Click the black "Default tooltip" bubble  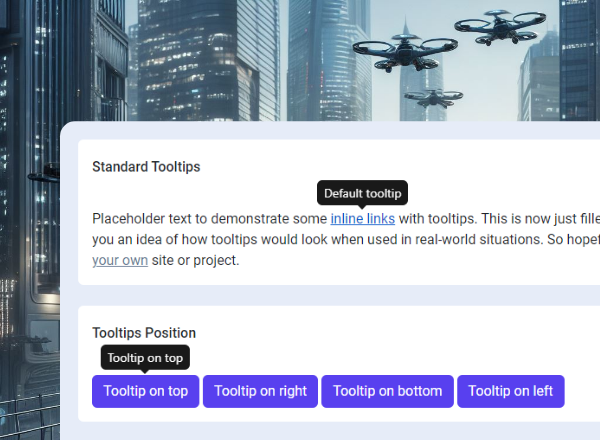pos(362,193)
